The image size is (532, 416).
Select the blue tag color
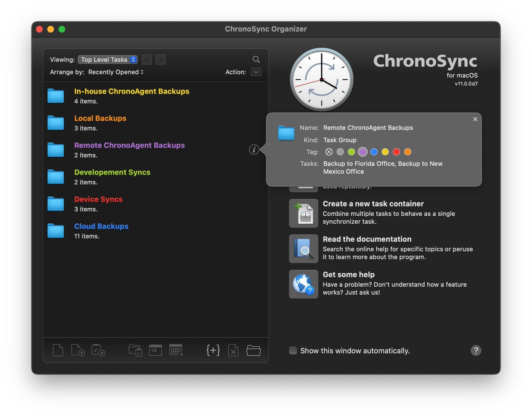click(x=374, y=152)
